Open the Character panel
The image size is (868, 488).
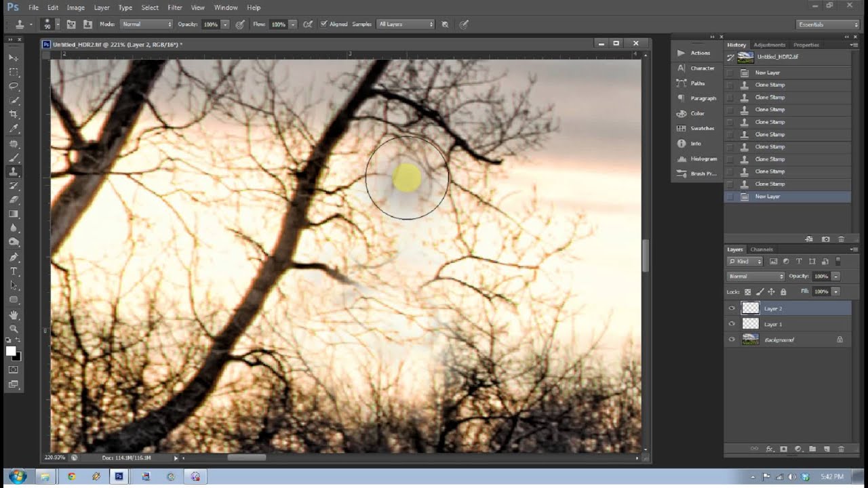[x=696, y=68]
